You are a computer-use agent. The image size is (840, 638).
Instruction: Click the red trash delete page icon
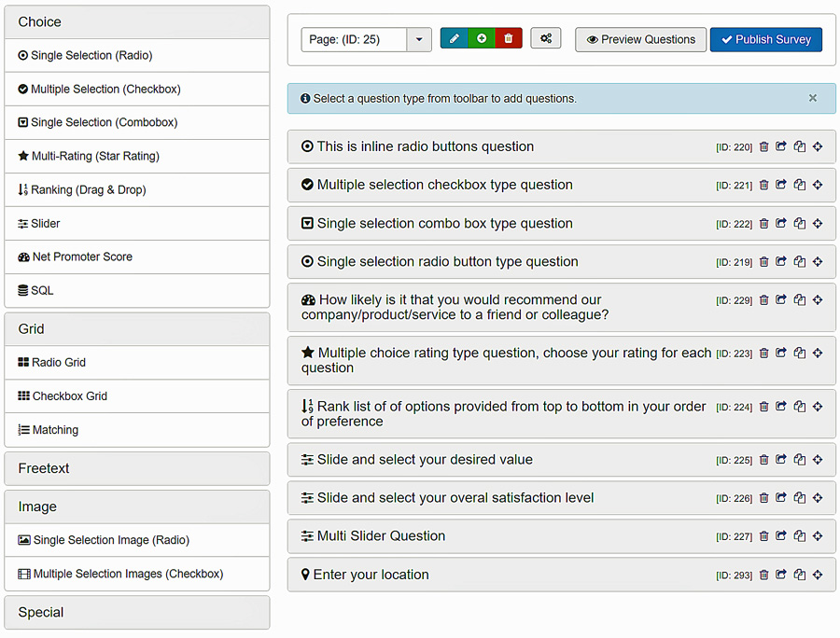coord(509,38)
